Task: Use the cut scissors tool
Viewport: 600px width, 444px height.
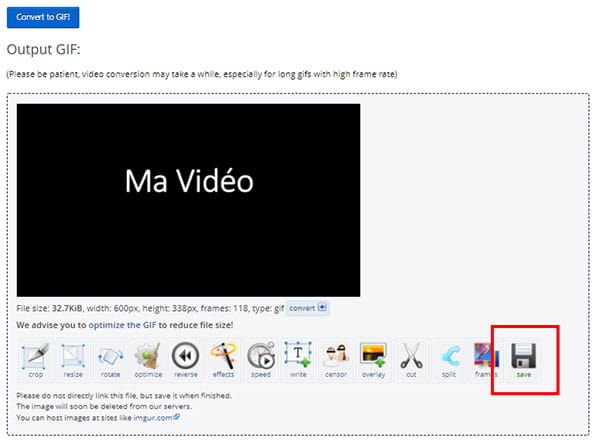Action: 411,360
